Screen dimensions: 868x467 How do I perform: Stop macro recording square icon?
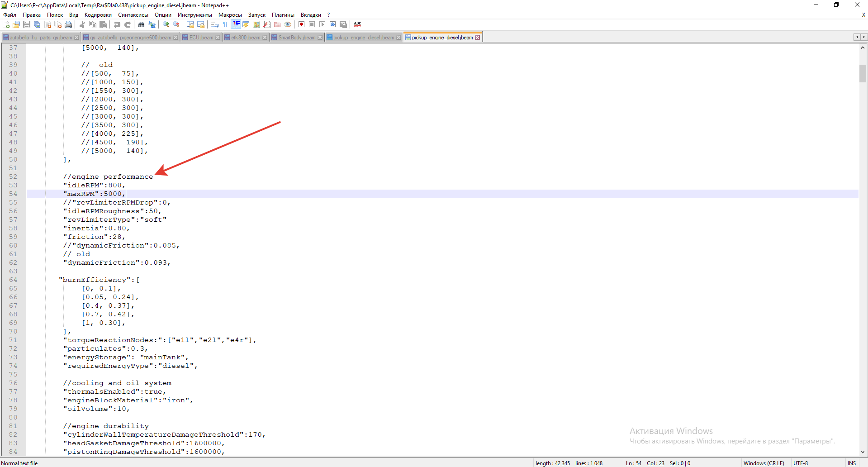(312, 24)
